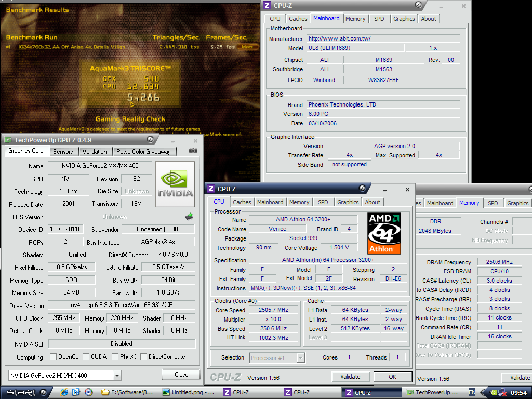The image size is (532, 399).
Task: Enable the DirectCompute checkbox
Action: [x=143, y=357]
